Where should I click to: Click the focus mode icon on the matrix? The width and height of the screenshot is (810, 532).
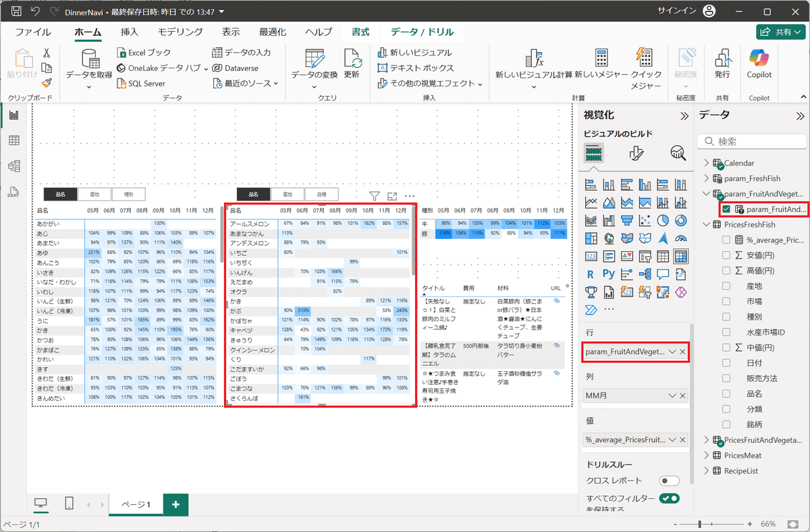pyautogui.click(x=392, y=196)
